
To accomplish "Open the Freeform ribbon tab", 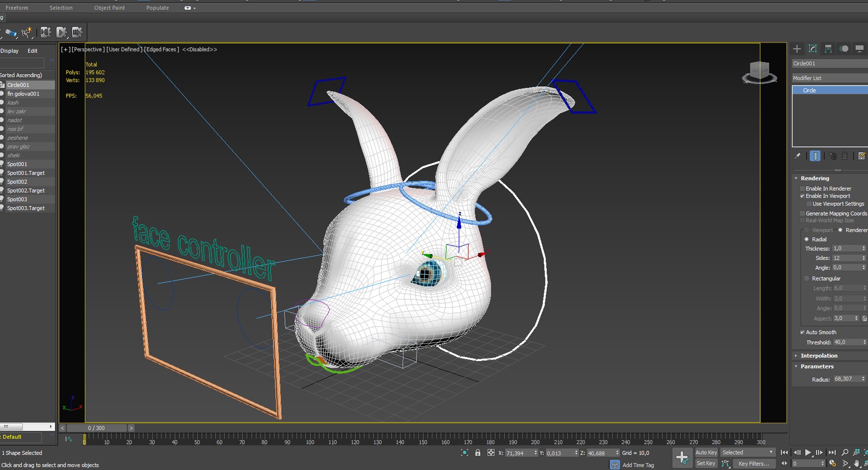I will coord(17,8).
